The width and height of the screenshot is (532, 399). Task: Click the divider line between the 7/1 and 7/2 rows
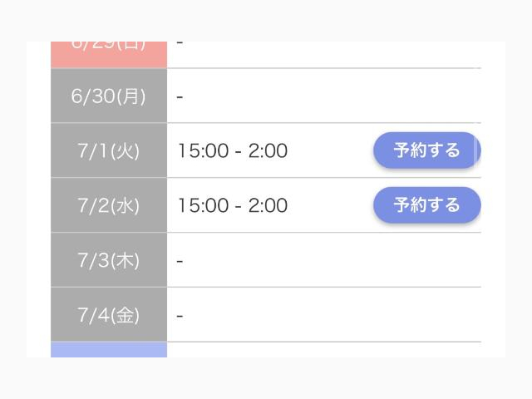coord(324,177)
